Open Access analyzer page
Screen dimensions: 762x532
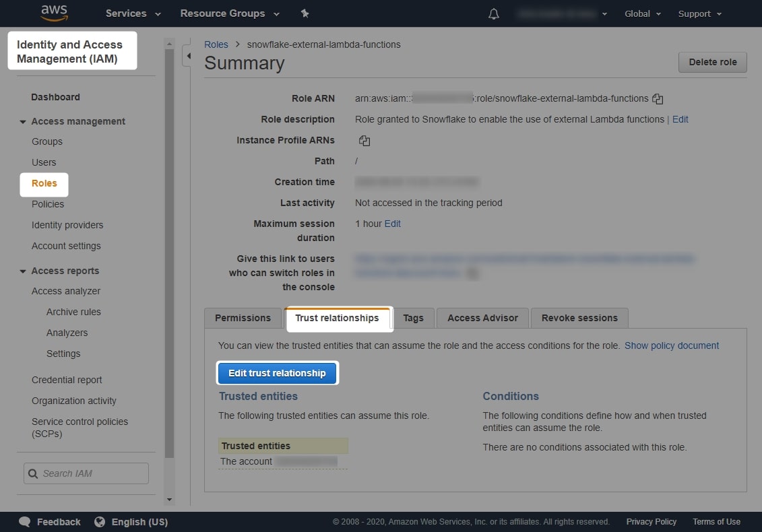[66, 291]
